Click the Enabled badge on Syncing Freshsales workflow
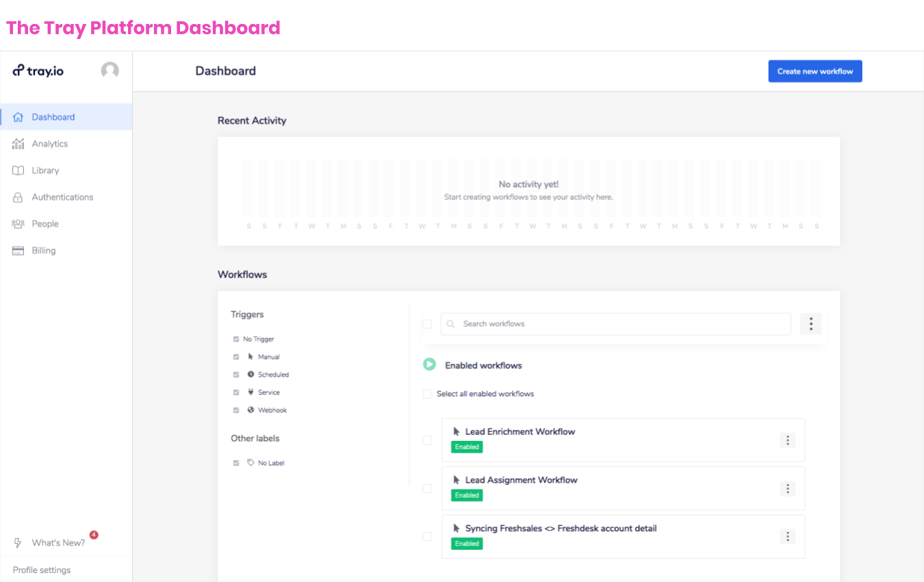The height and width of the screenshot is (582, 924). click(467, 544)
